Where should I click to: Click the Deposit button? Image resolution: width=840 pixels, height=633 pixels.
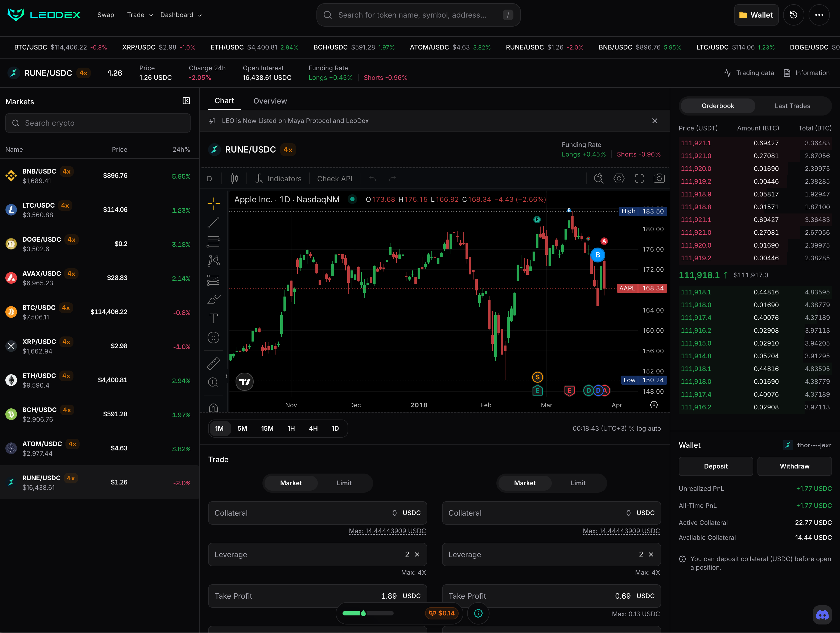click(x=715, y=466)
